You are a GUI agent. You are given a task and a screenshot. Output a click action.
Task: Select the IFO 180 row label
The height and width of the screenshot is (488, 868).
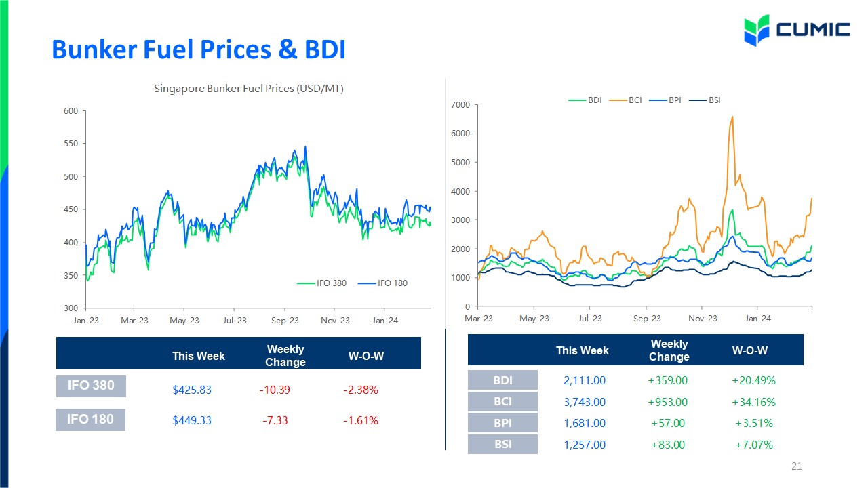[x=91, y=420]
